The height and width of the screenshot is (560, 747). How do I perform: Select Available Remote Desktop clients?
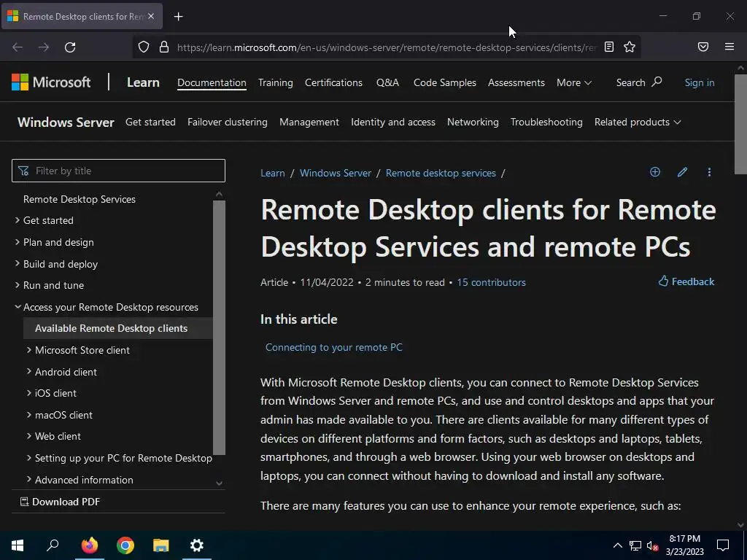click(117, 328)
